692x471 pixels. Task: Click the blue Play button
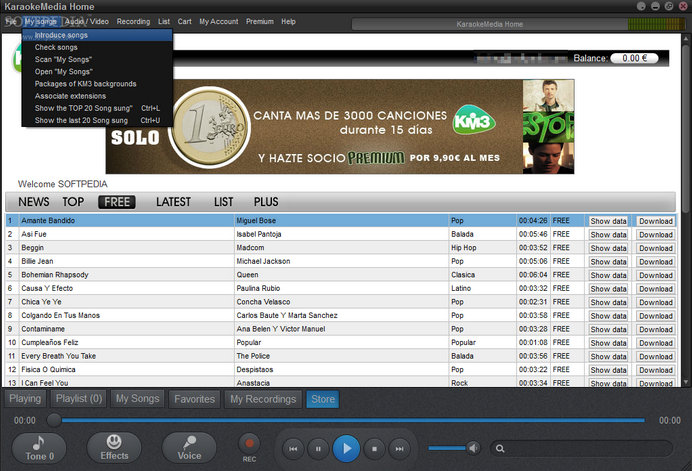[x=346, y=448]
